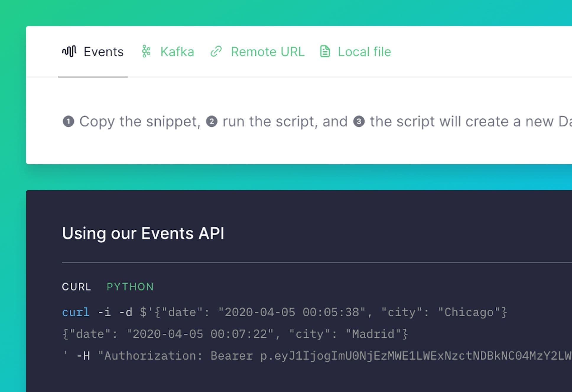Image resolution: width=572 pixels, height=392 pixels.
Task: Click the Events waveform icon
Action: tap(69, 51)
